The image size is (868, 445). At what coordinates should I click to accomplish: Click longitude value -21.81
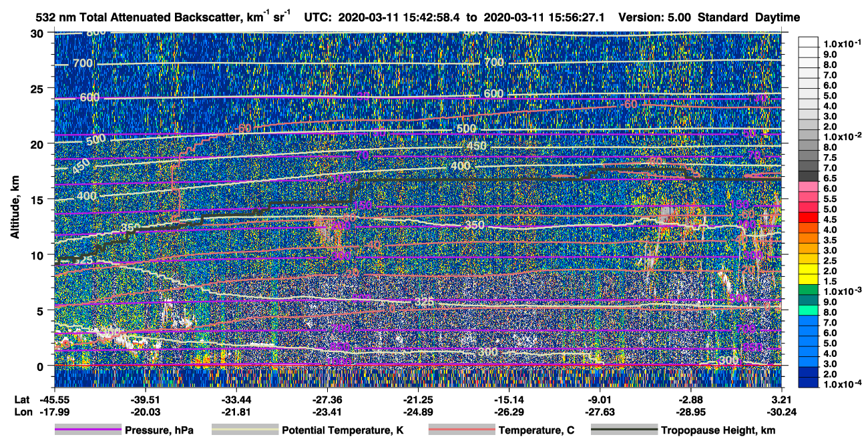pyautogui.click(x=236, y=412)
